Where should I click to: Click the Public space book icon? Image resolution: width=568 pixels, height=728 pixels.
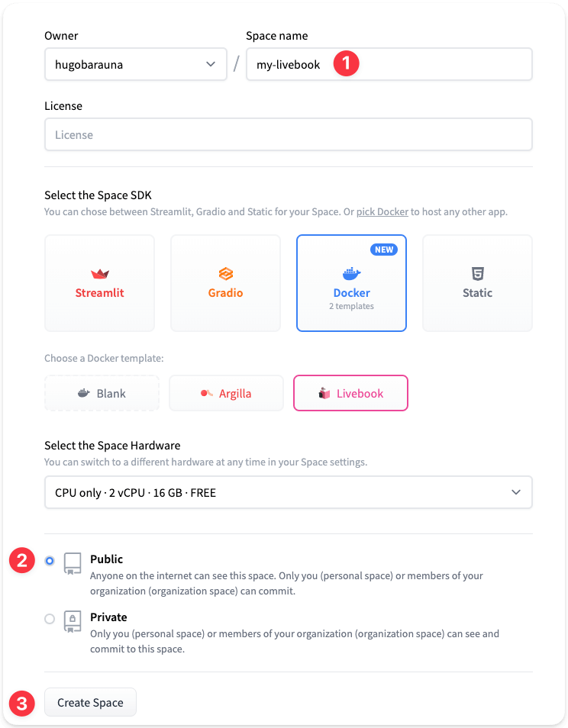[73, 564]
